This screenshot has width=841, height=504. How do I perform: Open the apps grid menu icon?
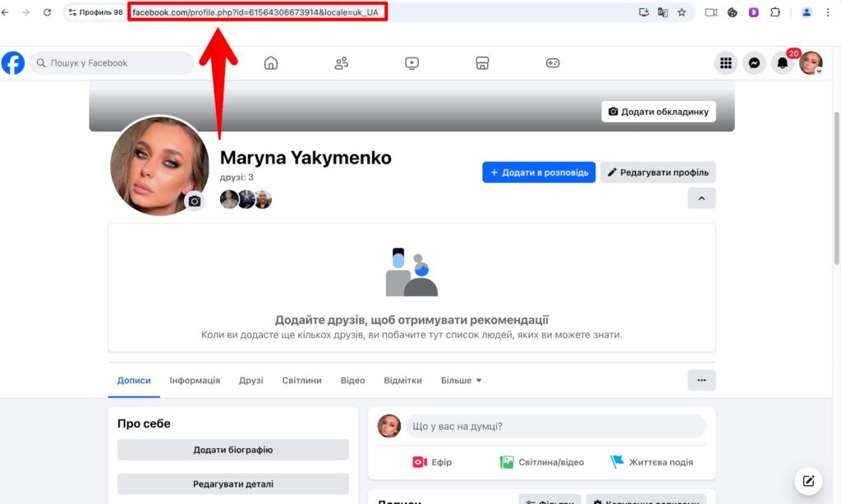[x=726, y=62]
